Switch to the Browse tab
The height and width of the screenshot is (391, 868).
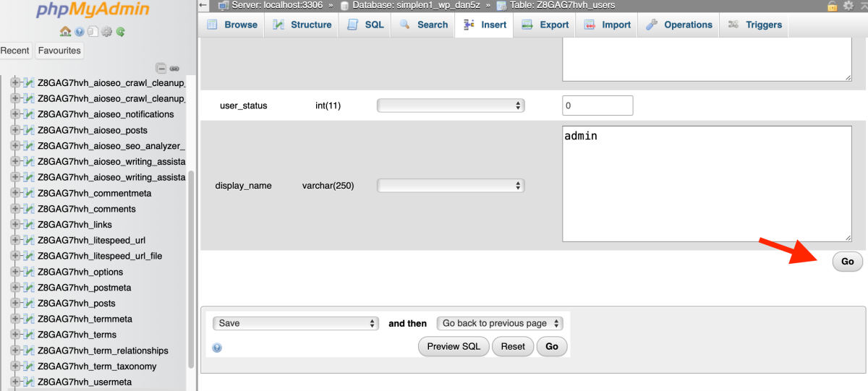[x=232, y=25]
